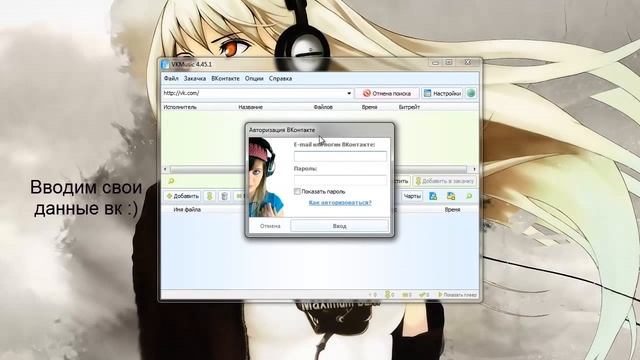
Task: Sort by Исполнитель column header
Action: pos(180,107)
